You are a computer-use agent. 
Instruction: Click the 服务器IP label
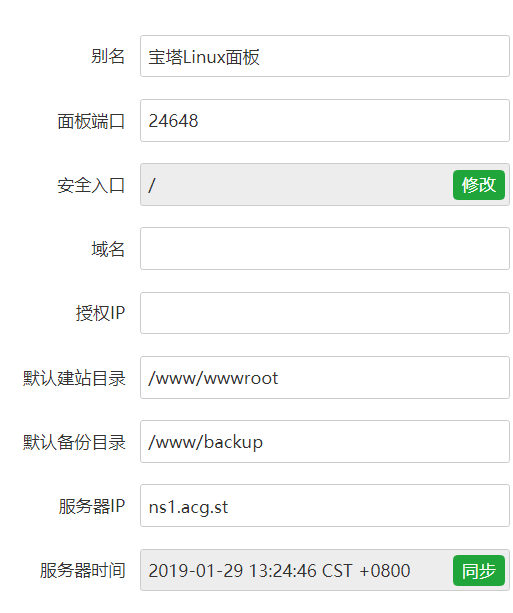point(91,506)
